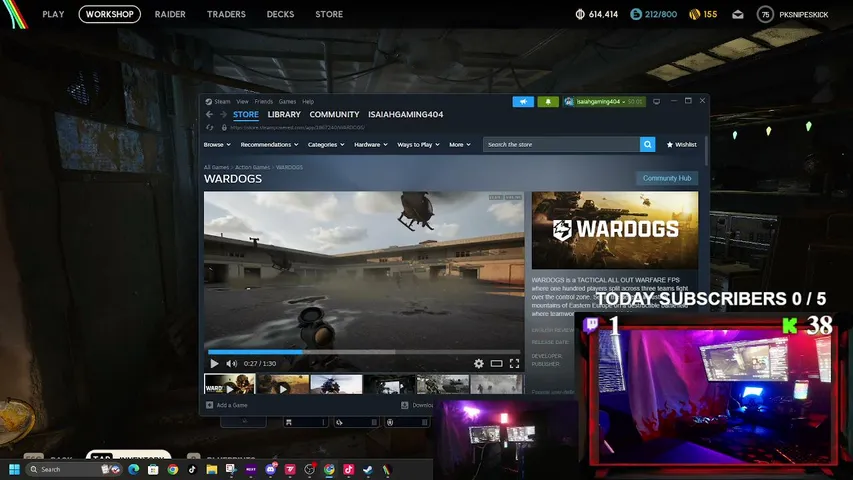Open Steam from the taskbar

[368, 469]
